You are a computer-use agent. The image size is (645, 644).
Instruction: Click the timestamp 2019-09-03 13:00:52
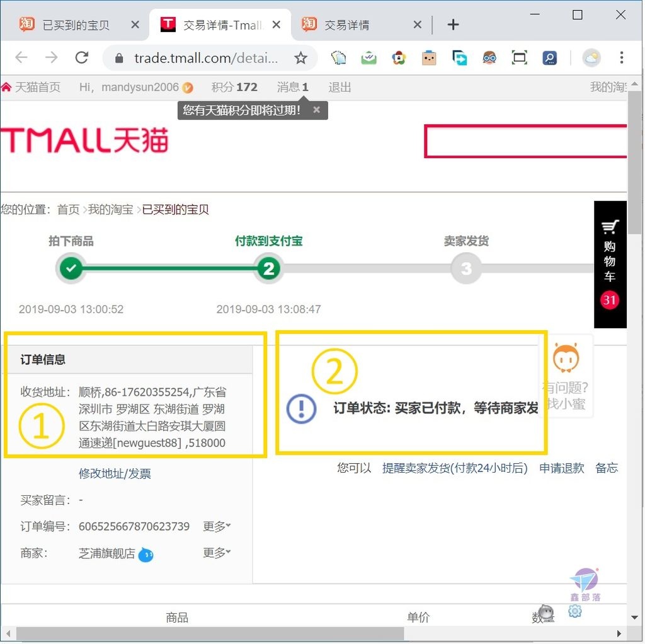[x=71, y=309]
